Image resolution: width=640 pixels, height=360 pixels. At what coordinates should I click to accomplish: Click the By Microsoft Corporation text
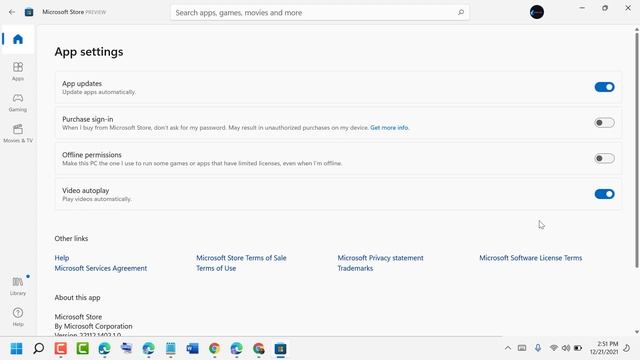93,326
